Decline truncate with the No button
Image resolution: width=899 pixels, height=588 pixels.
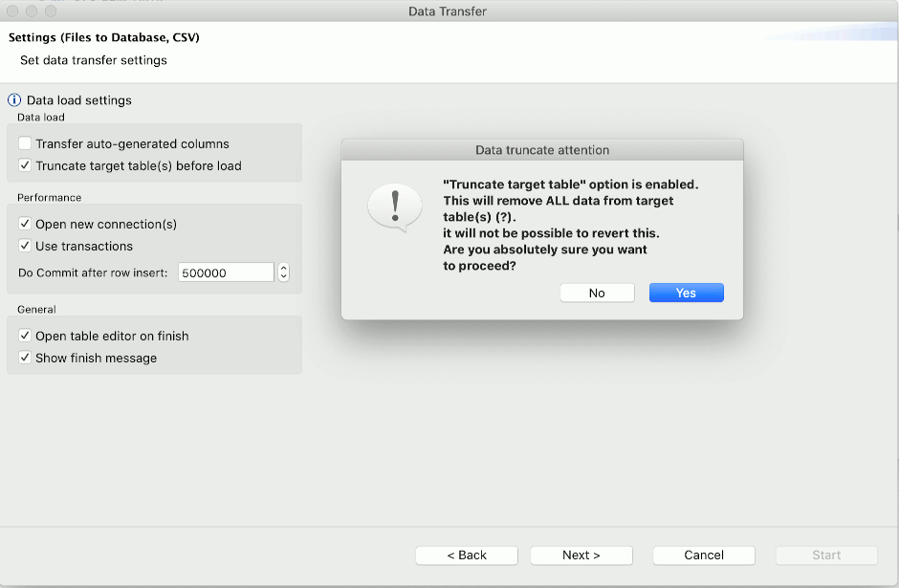click(x=597, y=293)
